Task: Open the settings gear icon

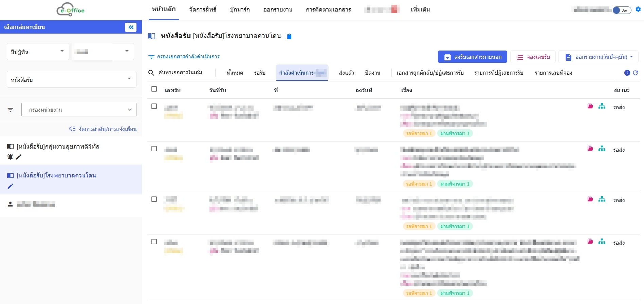Action: (x=638, y=9)
